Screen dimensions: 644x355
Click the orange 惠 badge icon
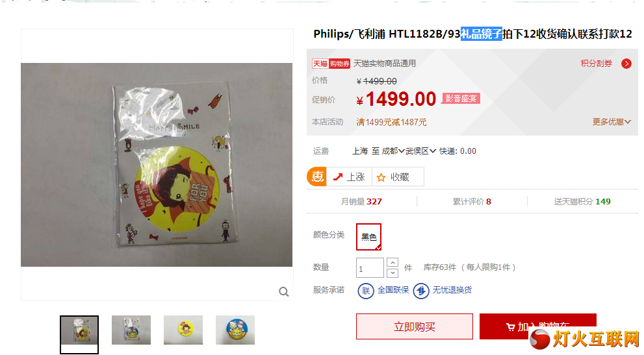click(316, 177)
